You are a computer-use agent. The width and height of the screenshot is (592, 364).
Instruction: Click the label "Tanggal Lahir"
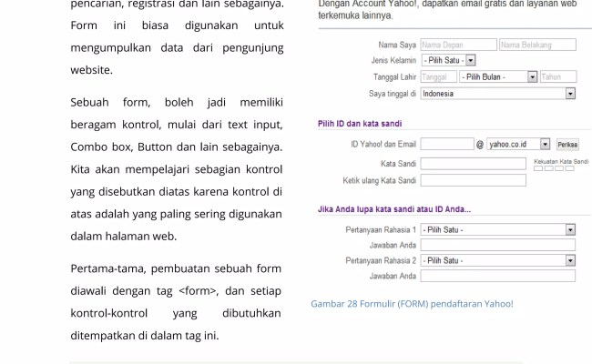pos(394,77)
